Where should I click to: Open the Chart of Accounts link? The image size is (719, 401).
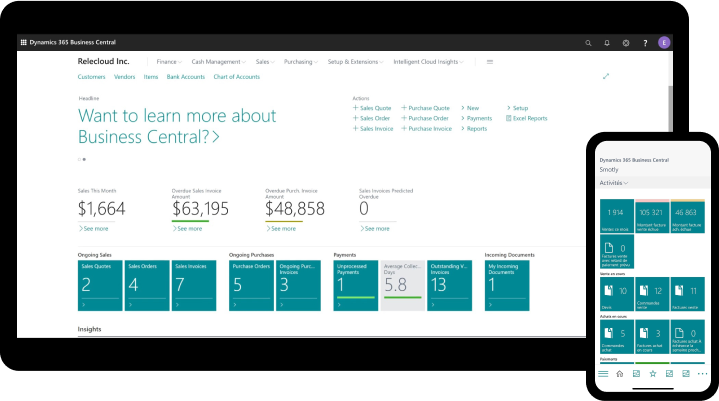(237, 77)
